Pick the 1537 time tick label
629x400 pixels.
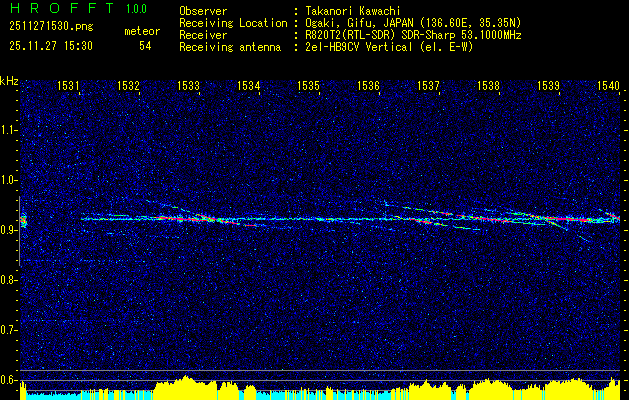tap(428, 87)
